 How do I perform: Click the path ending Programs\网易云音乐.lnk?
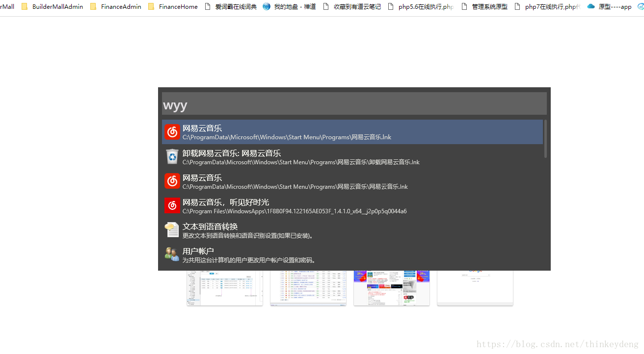[287, 137]
